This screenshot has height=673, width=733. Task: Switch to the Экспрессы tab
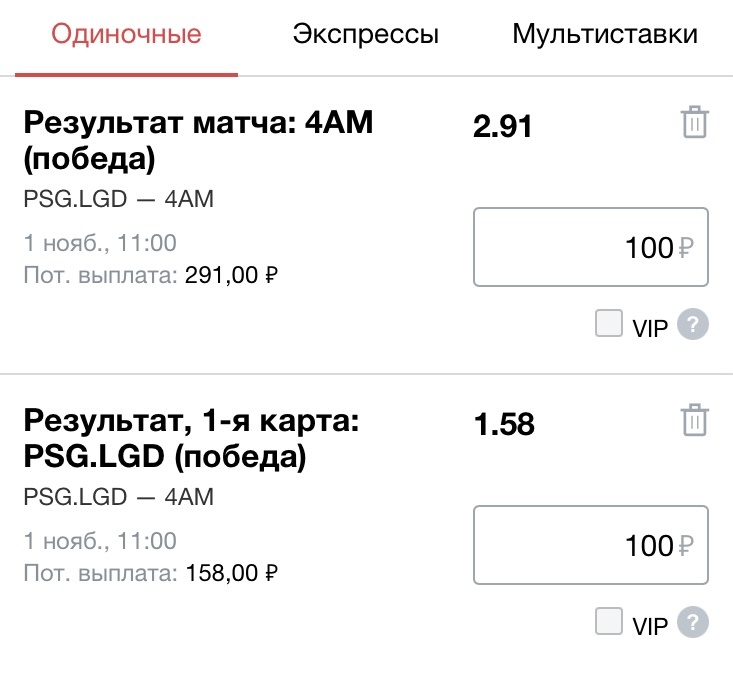[366, 34]
